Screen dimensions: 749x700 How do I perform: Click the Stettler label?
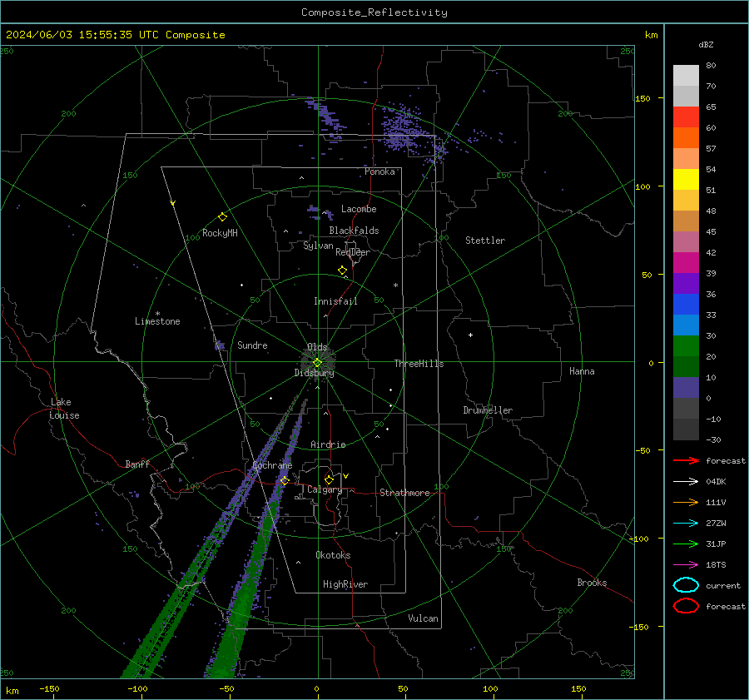(x=485, y=241)
